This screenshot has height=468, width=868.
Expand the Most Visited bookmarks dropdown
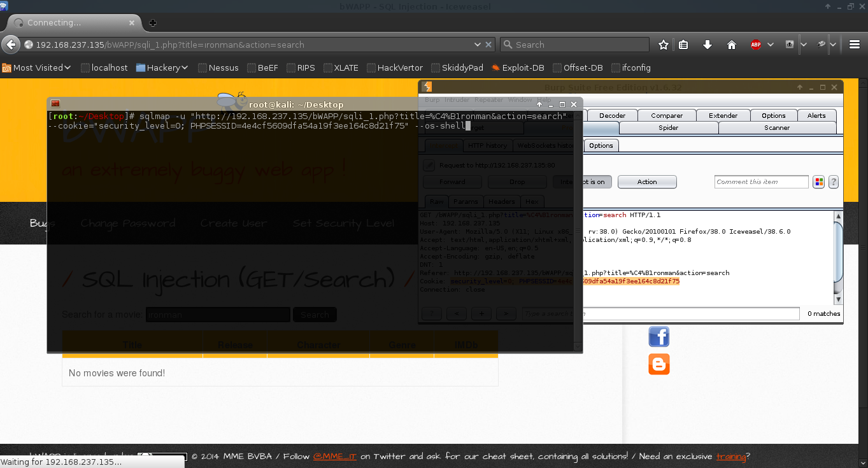(37, 67)
